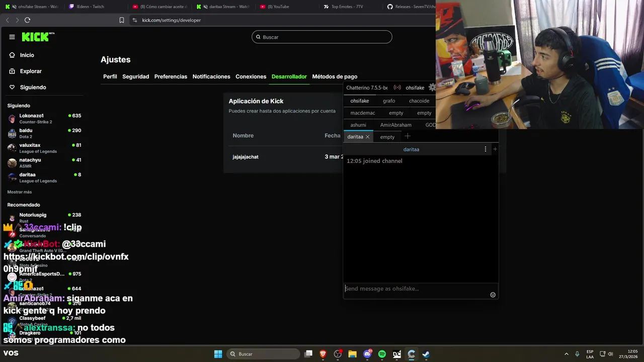Switch to the ohsifake Stream browser tab
Screen dimensions: 644x362
click(x=33, y=7)
